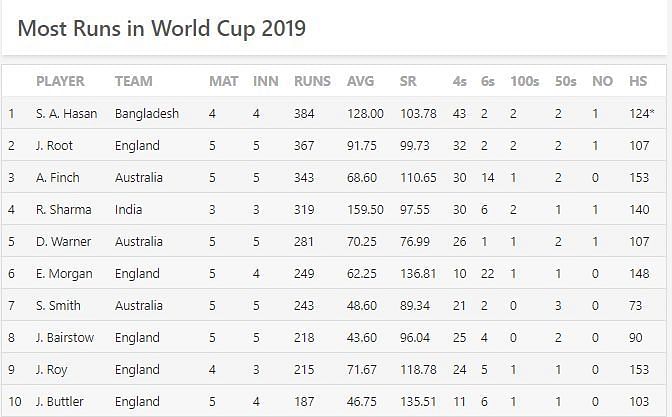Click R. Sharma player name

[x=64, y=210]
